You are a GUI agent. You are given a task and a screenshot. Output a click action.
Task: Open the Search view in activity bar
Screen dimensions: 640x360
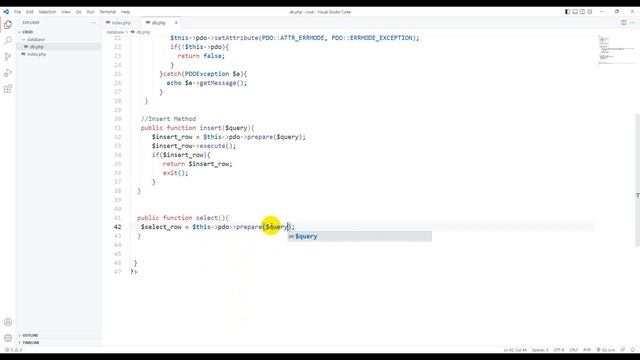point(8,40)
